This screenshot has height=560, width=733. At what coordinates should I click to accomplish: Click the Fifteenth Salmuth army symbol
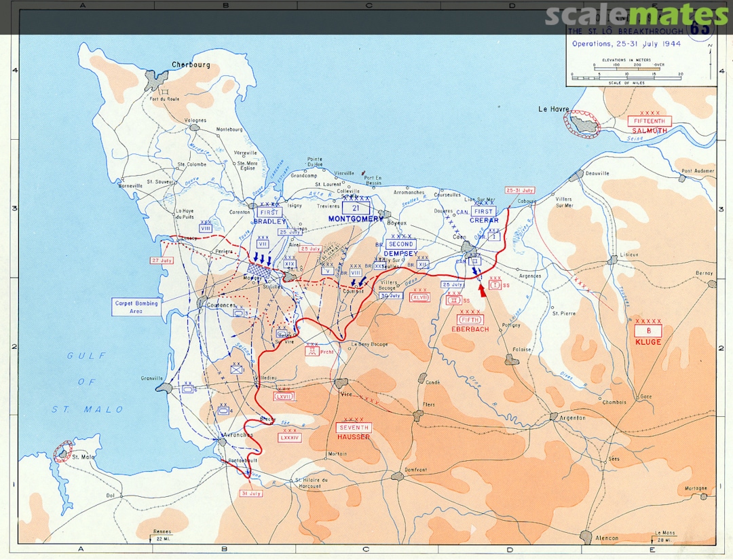[649, 122]
